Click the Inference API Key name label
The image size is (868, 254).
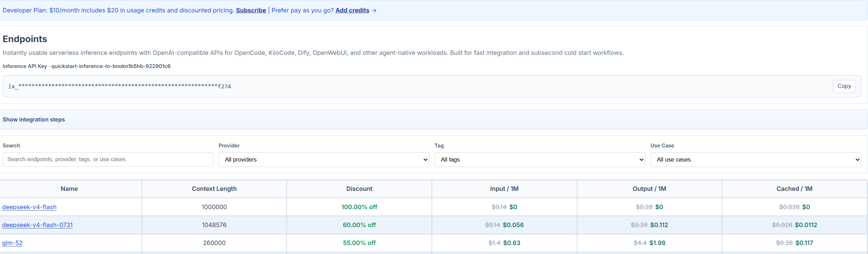[x=87, y=66]
